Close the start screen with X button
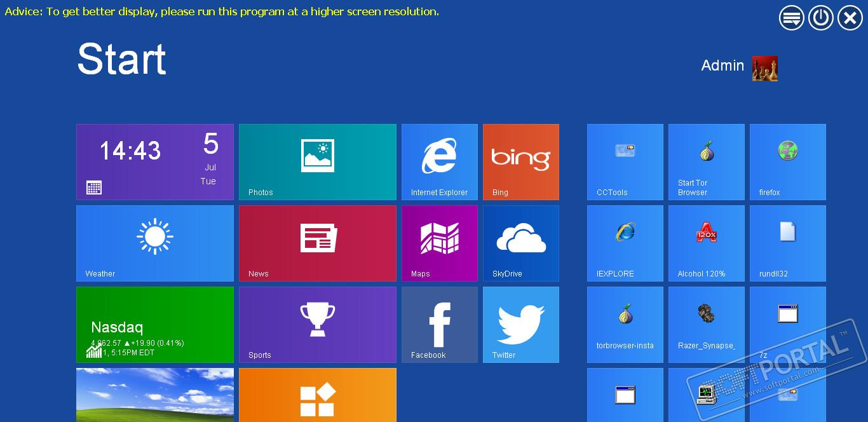The width and height of the screenshot is (868, 422). [x=850, y=18]
